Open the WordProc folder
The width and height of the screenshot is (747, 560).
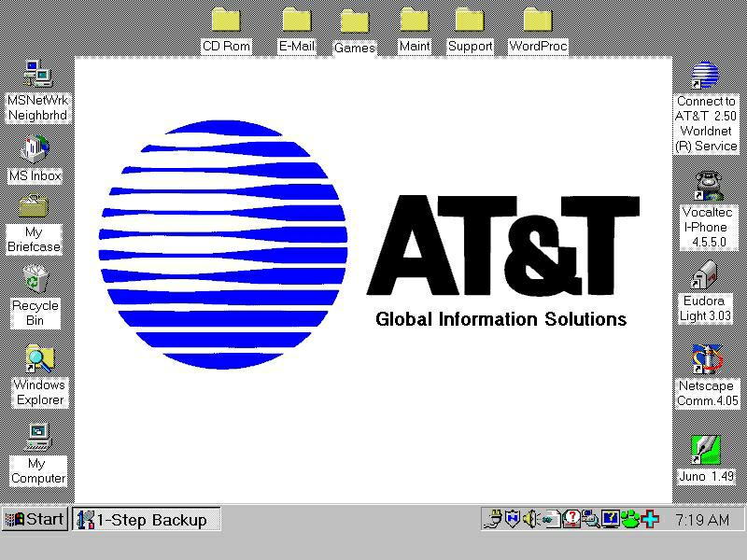(x=538, y=21)
